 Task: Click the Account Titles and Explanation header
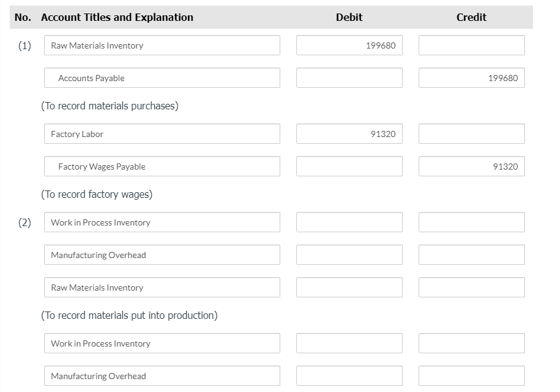[x=117, y=17]
